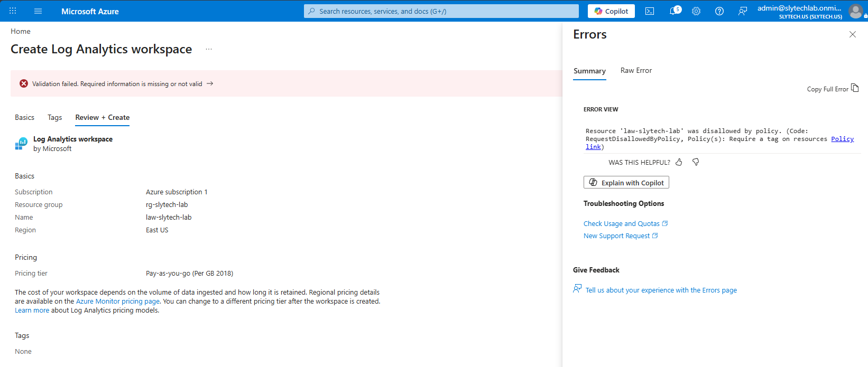Click the Explain with Copilot button
Image resolution: width=868 pixels, height=367 pixels.
pos(626,182)
